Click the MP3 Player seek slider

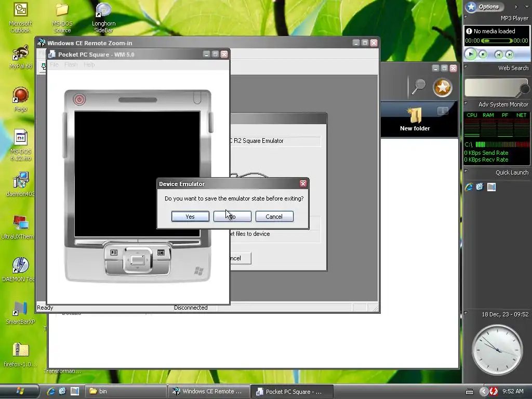497,41
